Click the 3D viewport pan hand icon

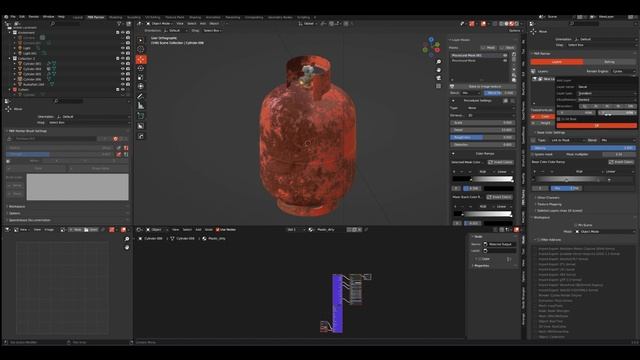[438, 70]
